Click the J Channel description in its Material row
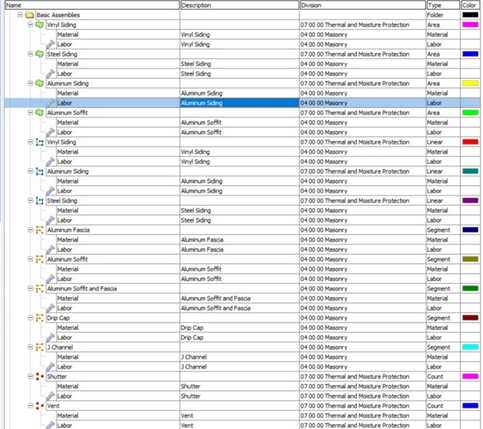The height and width of the screenshot is (429, 483). (x=194, y=357)
